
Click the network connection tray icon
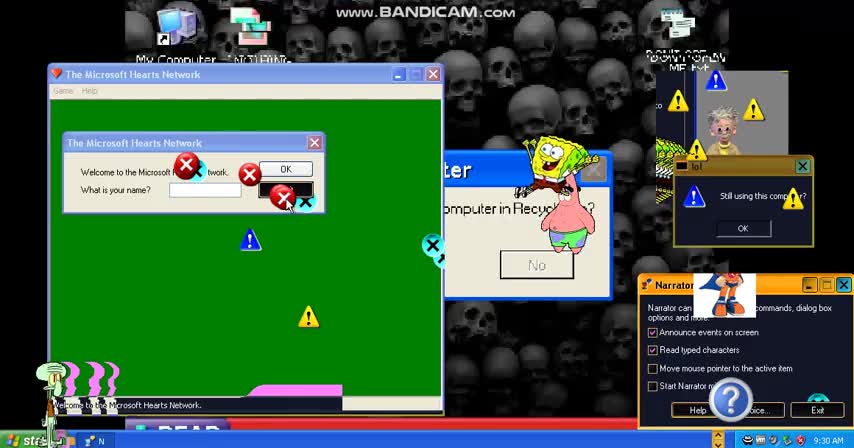tap(787, 440)
